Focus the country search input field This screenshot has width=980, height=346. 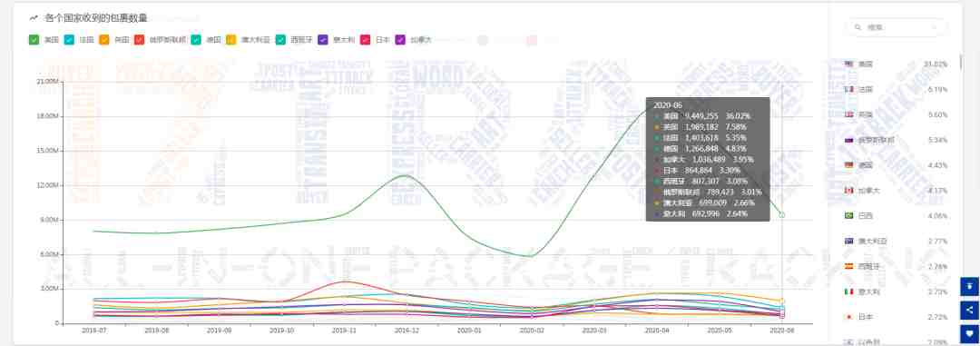coord(896,27)
